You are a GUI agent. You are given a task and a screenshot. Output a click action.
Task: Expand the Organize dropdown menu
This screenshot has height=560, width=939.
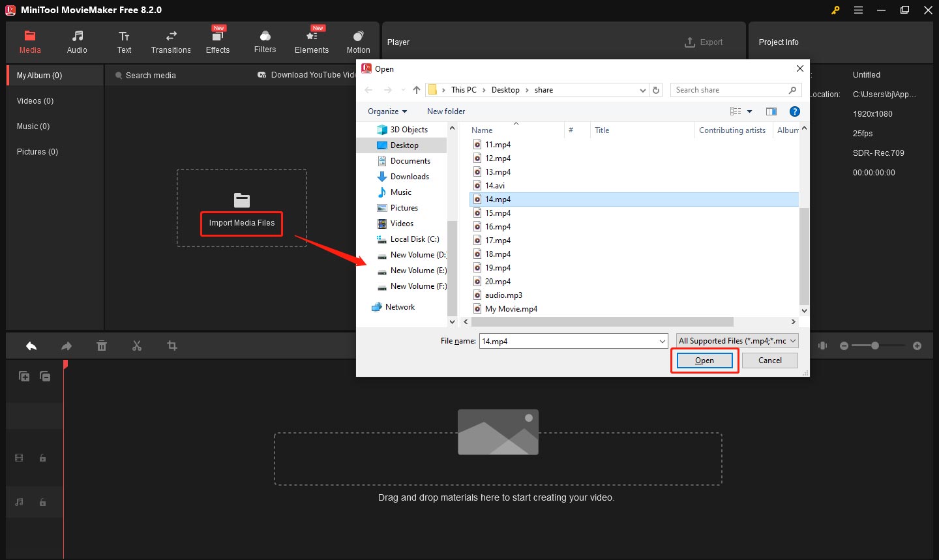387,111
